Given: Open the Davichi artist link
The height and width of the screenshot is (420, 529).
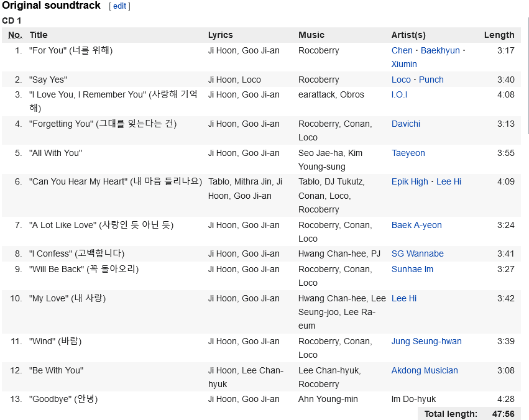Looking at the screenshot, I should [407, 124].
